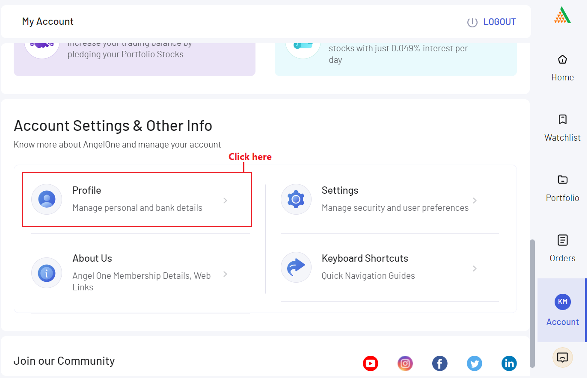Click the Settings gear icon
The image size is (588, 378).
(296, 199)
